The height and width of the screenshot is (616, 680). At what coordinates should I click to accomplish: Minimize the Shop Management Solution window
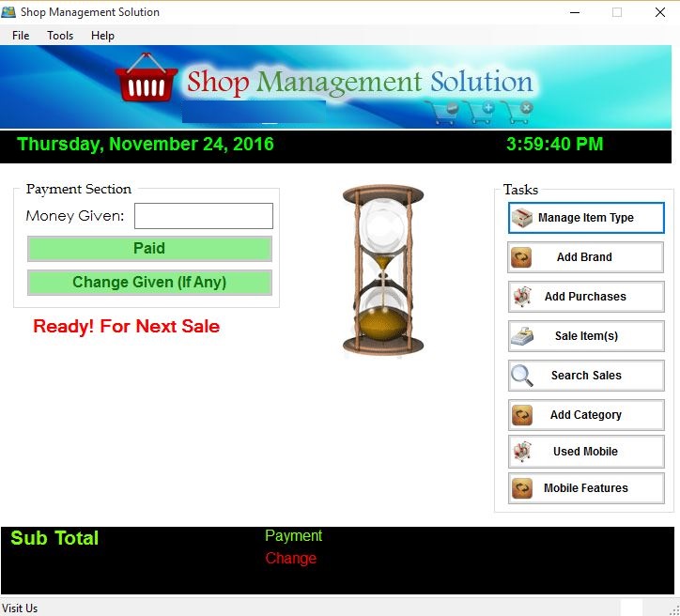tap(575, 12)
